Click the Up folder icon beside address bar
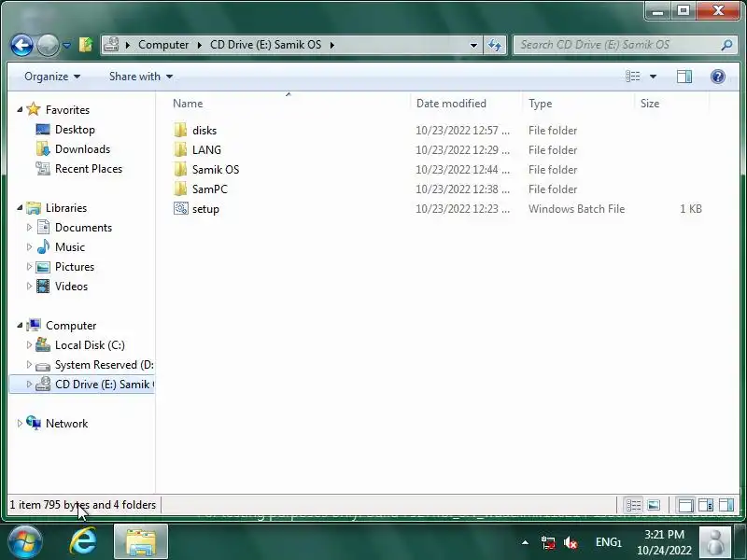 (x=86, y=45)
